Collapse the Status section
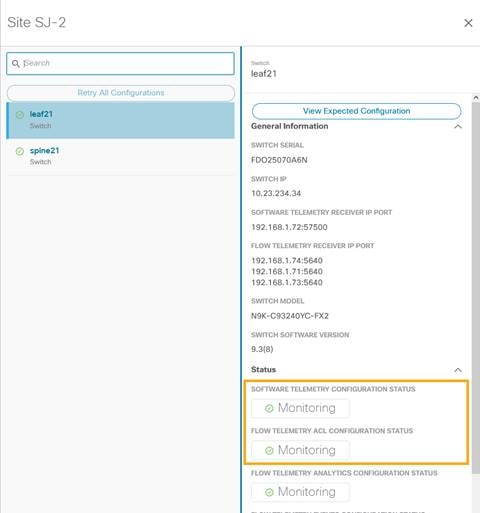This screenshot has height=513, width=480. click(458, 370)
